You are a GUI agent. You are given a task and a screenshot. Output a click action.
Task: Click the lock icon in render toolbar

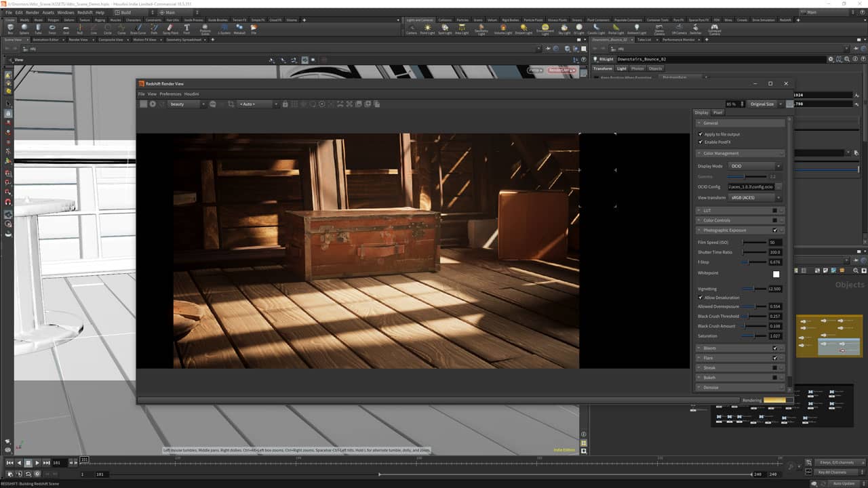tap(285, 104)
